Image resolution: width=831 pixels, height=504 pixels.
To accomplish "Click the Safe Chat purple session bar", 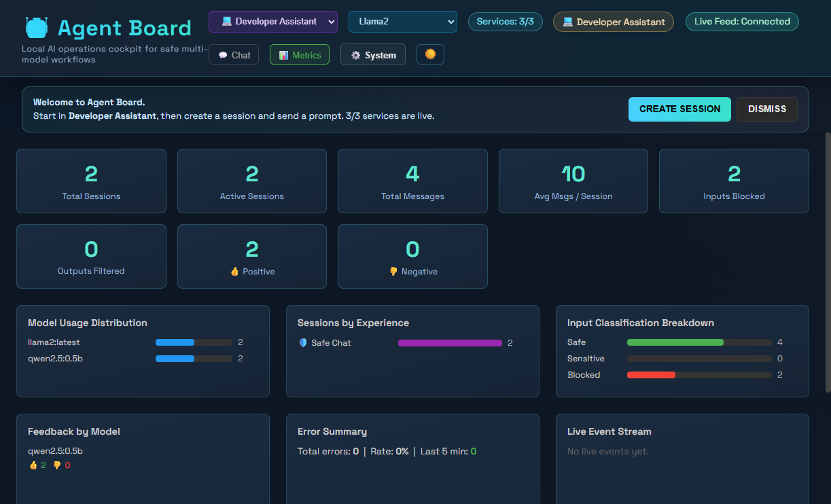I will [450, 343].
